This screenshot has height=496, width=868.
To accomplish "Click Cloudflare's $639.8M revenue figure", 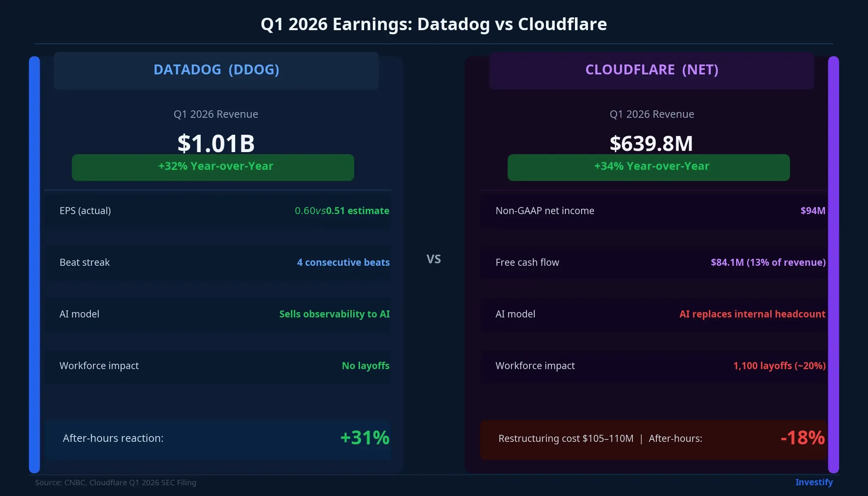I will click(x=651, y=143).
